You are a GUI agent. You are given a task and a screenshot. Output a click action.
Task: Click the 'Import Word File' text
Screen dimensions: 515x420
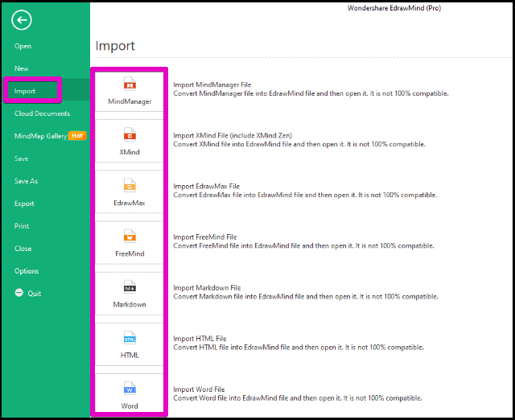point(199,389)
